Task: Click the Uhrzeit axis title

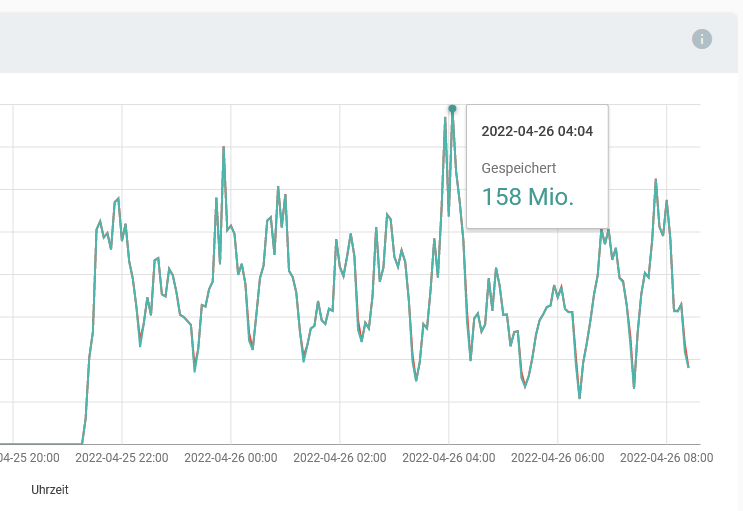Action: click(50, 490)
